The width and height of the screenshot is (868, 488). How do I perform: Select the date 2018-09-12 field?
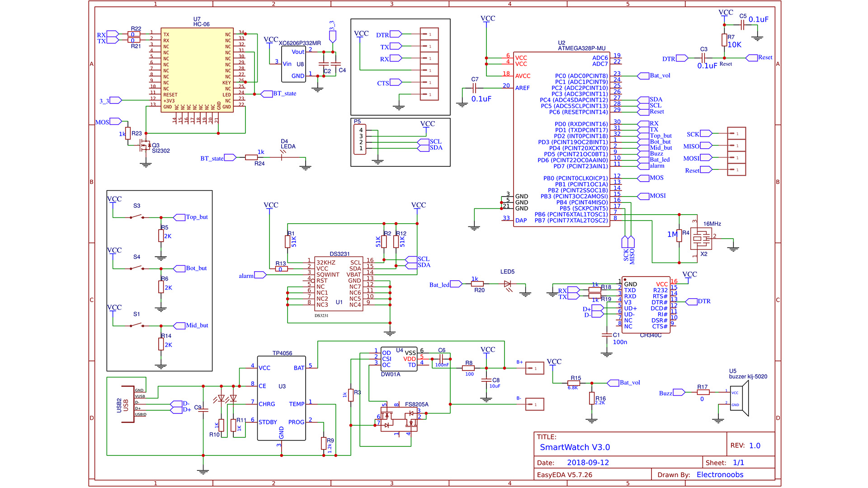tap(588, 463)
